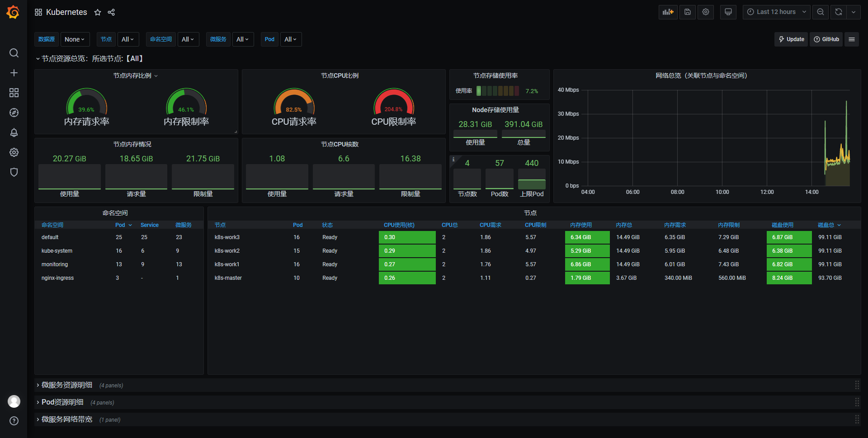Save the dashboard using the save icon
This screenshot has height=438, width=868.
click(x=687, y=12)
